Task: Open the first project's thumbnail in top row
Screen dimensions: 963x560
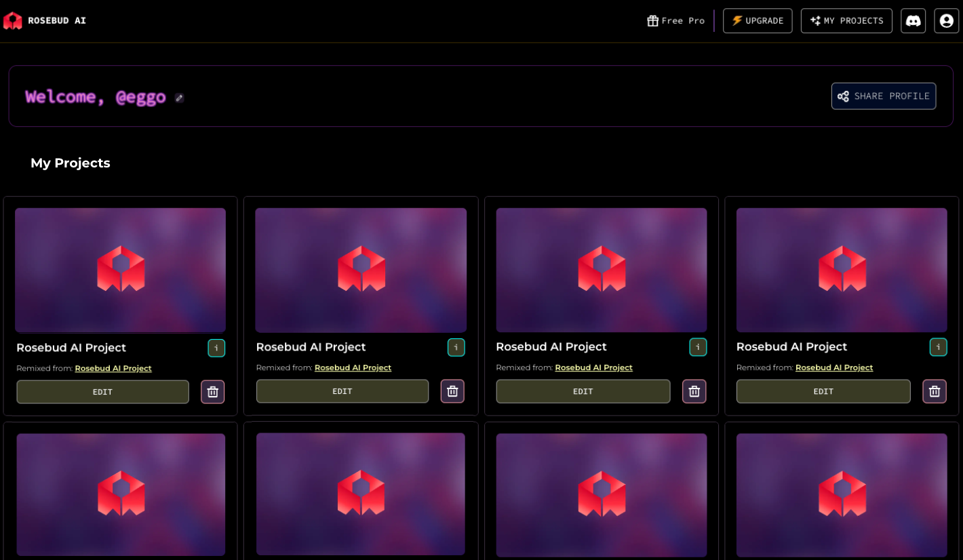Action: (x=120, y=270)
